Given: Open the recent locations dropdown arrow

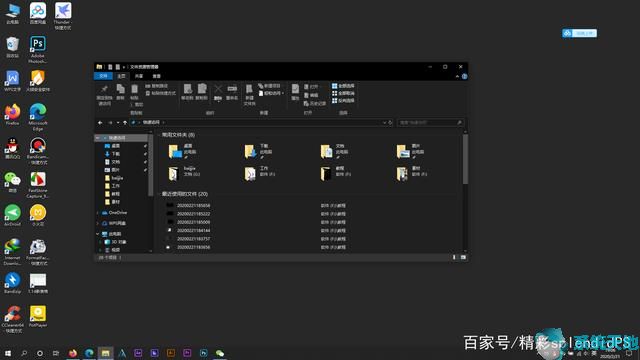Looking at the screenshot, I should 118,122.
